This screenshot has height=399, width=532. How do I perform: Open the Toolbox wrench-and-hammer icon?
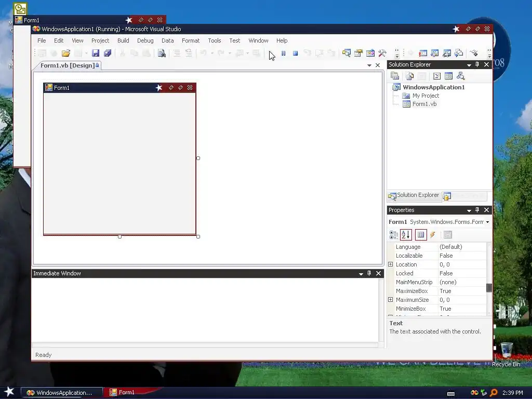382,53
